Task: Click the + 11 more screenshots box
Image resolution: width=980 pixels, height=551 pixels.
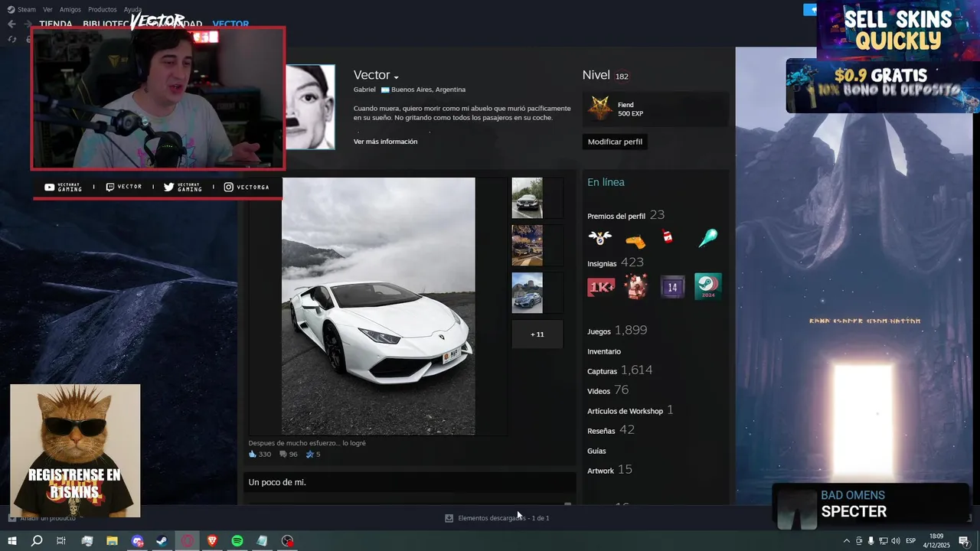Action: (537, 334)
